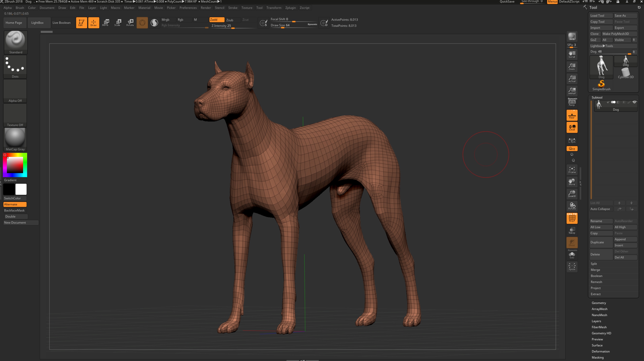Expand the Geometry section
This screenshot has width=644, height=361.
tap(599, 303)
